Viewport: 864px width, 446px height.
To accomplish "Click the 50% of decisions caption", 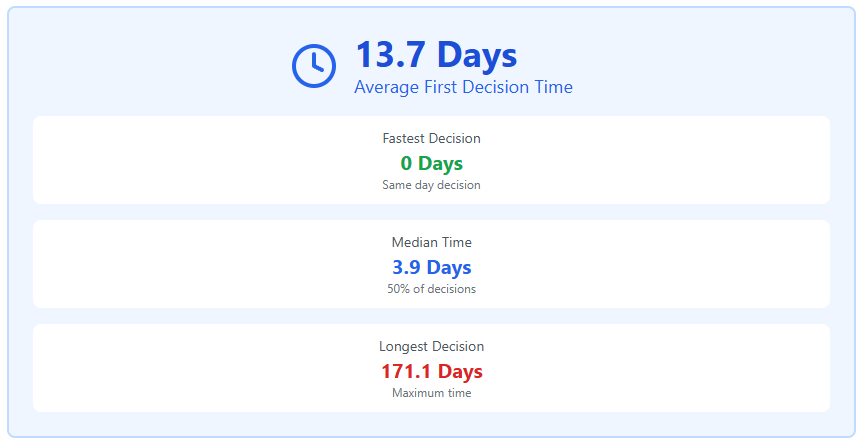I will tap(431, 289).
